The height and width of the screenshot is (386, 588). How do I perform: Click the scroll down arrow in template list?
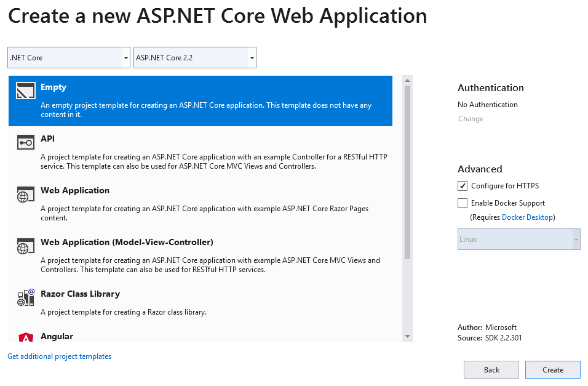[x=407, y=336]
